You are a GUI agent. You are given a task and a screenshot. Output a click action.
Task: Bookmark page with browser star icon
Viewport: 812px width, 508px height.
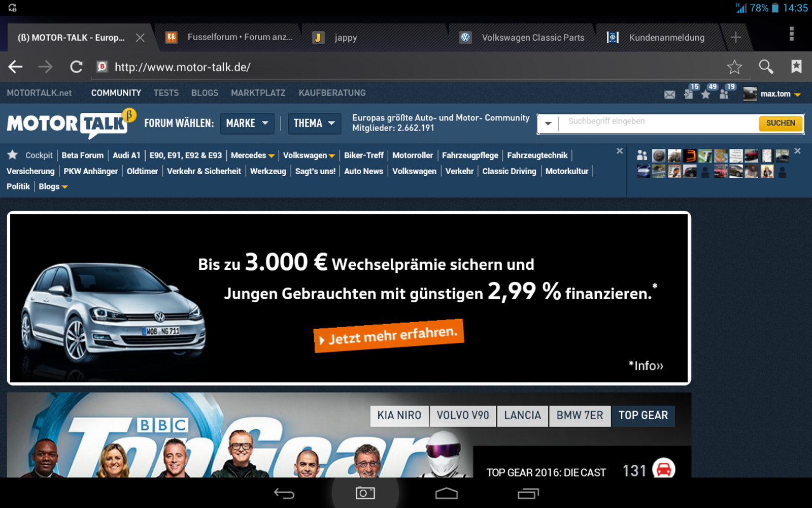tap(734, 67)
